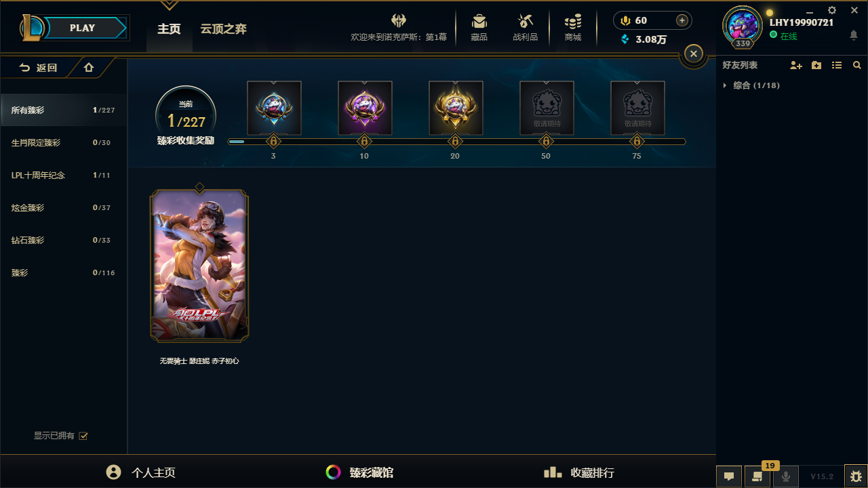
Task: Click the plus button next to RP balance
Action: (682, 20)
